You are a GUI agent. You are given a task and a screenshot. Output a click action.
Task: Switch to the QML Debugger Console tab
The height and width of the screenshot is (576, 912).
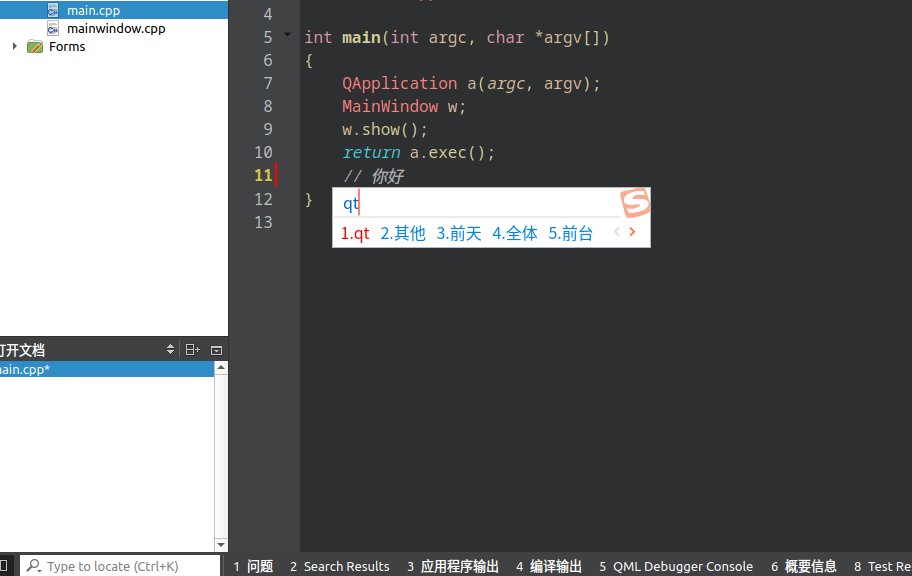pos(676,566)
